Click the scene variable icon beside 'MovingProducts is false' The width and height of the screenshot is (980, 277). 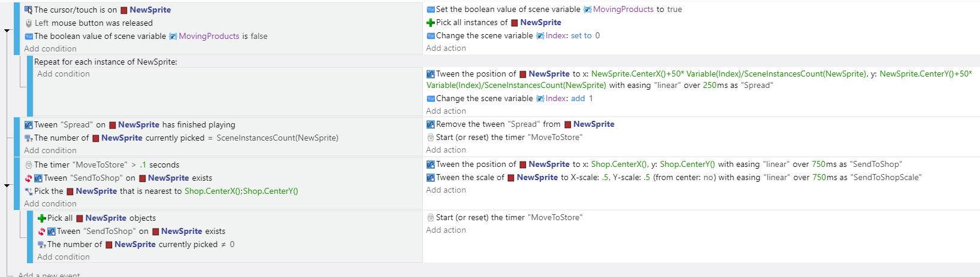pyautogui.click(x=173, y=36)
